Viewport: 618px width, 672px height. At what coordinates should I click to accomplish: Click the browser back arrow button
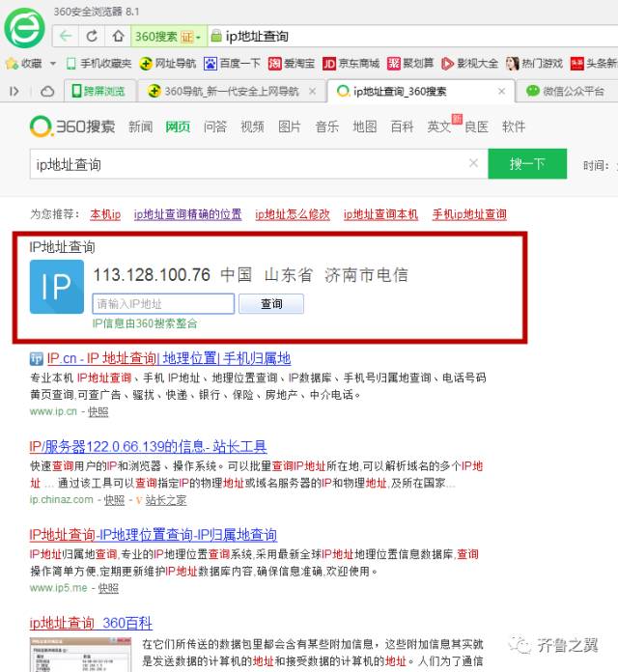pyautogui.click(x=66, y=36)
